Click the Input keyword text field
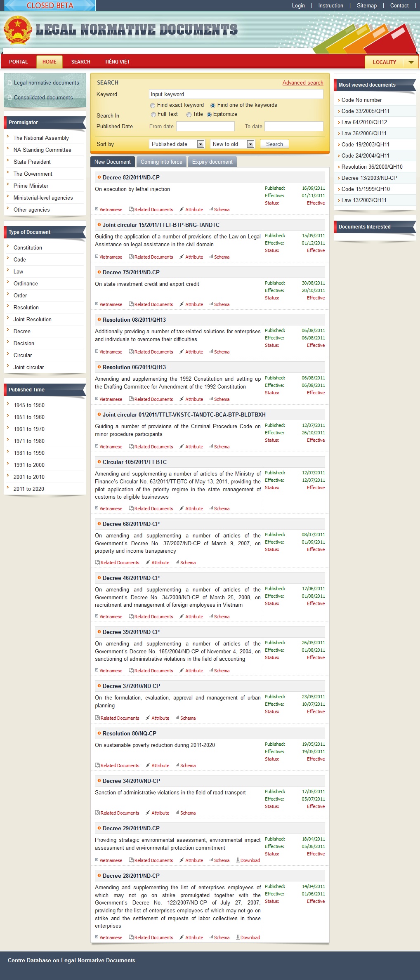The height and width of the screenshot is (980, 420). (236, 94)
